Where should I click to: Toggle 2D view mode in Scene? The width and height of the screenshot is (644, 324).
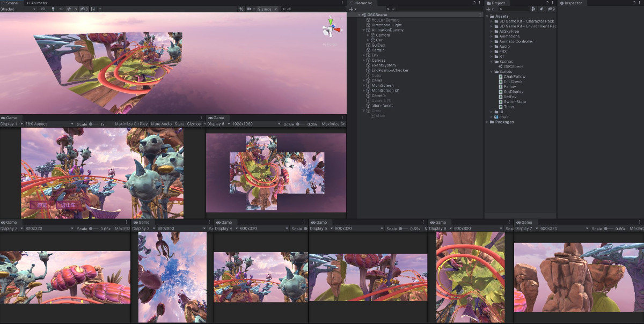(x=43, y=9)
